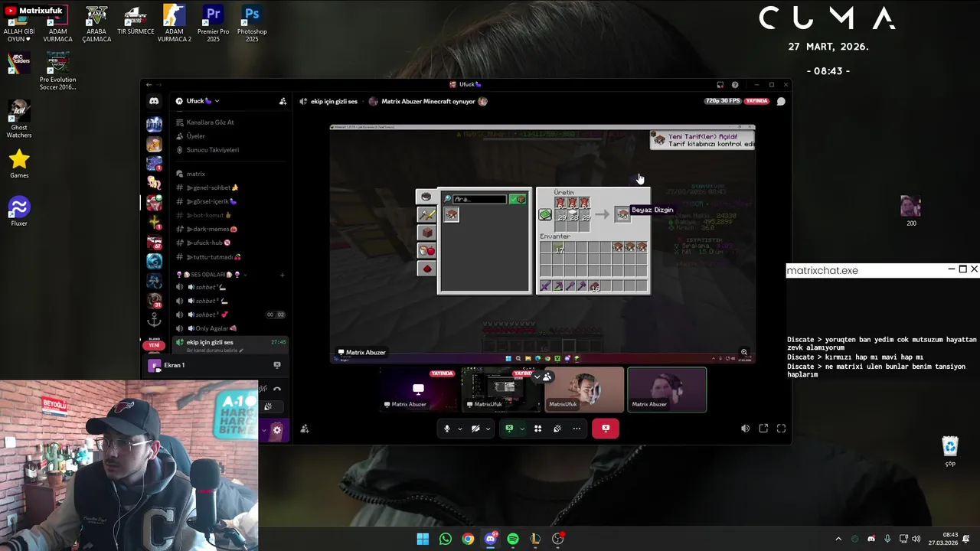980x551 pixels.
Task: Click Spotify icon in the taskbar
Action: pyautogui.click(x=513, y=539)
